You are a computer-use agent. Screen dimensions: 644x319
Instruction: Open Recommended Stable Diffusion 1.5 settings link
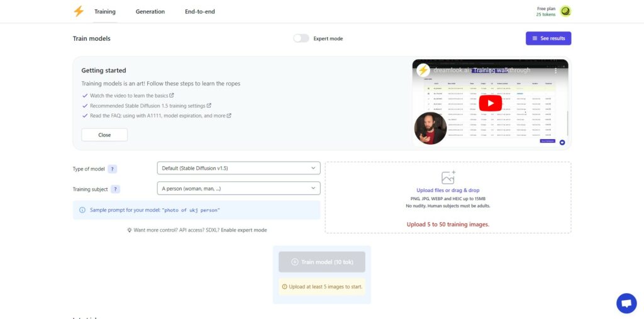coord(151,106)
